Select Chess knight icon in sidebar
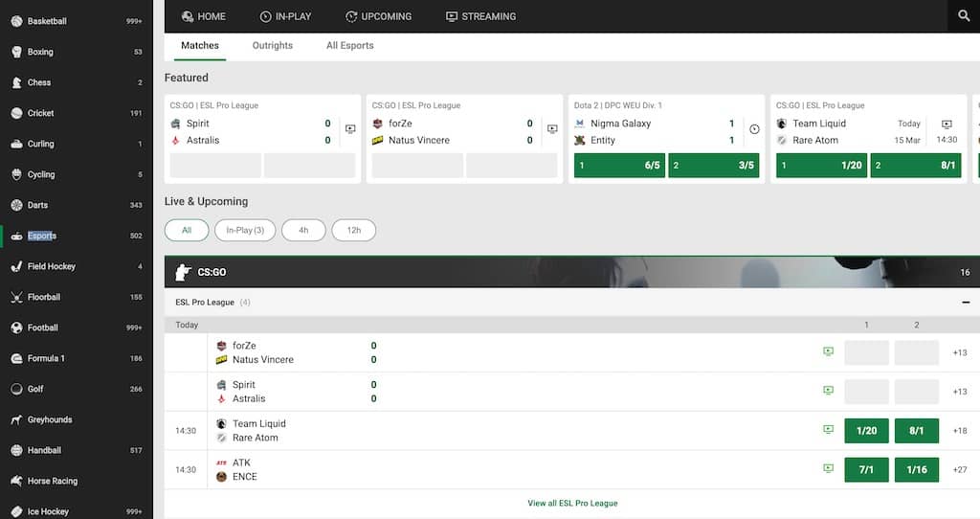The image size is (980, 519). click(17, 82)
